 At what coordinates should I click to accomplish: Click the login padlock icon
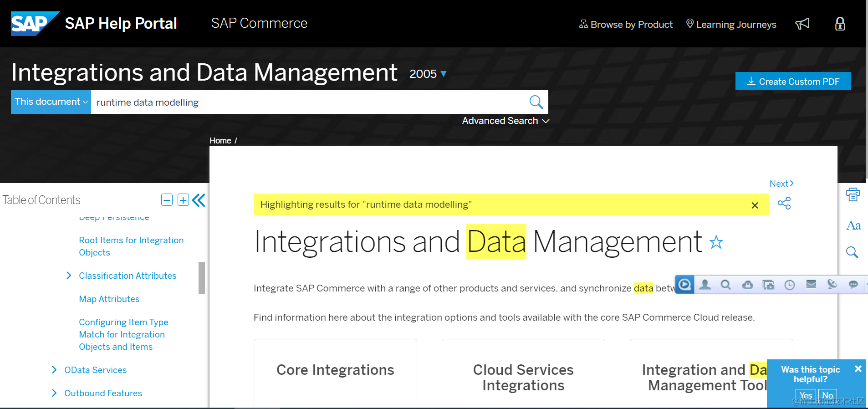840,24
